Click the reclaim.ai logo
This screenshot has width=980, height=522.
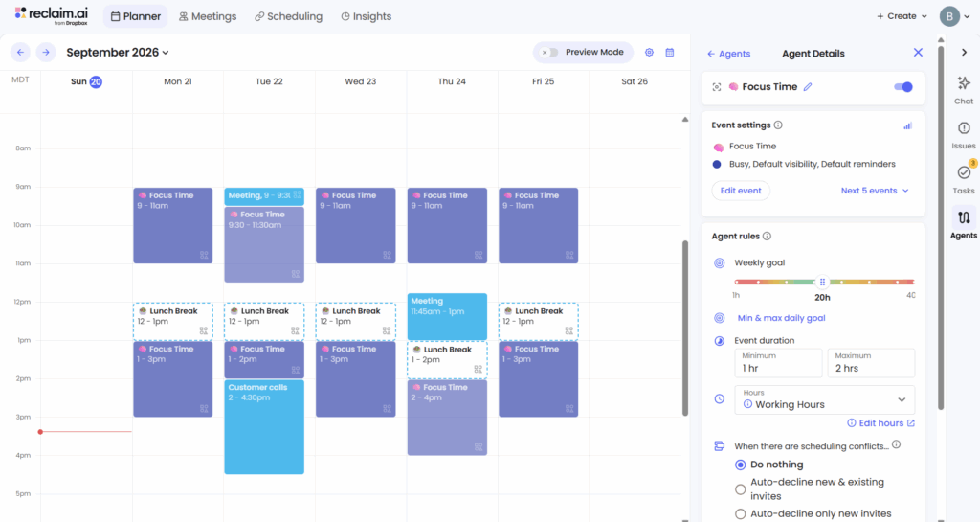point(52,15)
